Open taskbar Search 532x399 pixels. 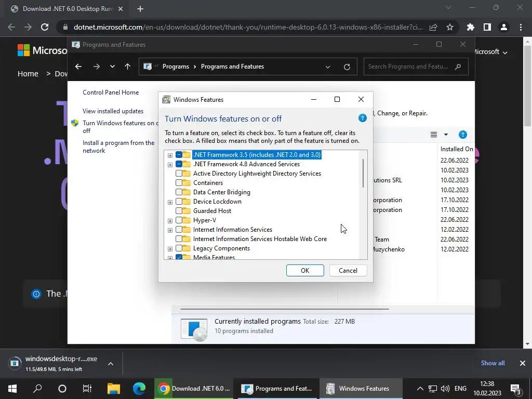[x=37, y=389]
